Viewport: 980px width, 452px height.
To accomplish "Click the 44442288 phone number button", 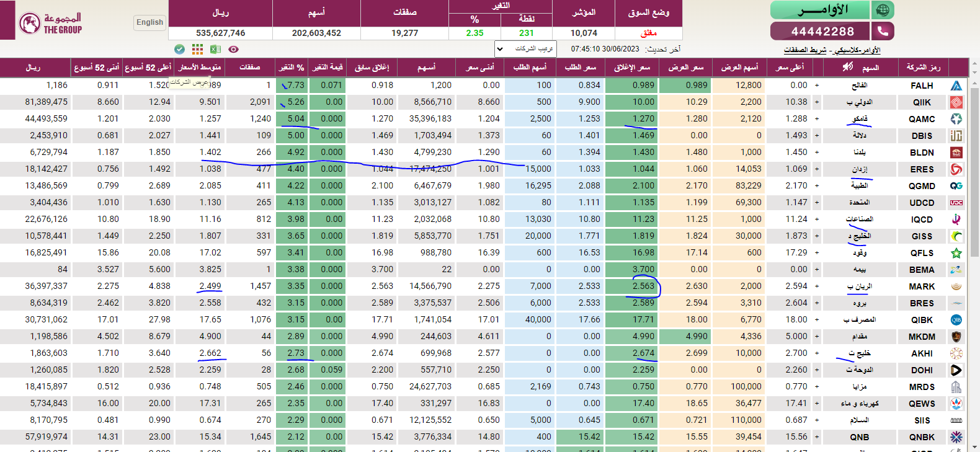I will [x=820, y=31].
